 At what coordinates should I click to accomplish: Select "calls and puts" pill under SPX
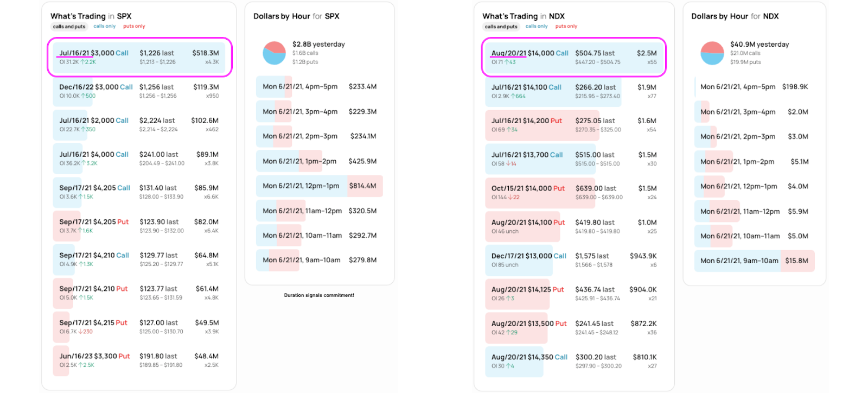(69, 27)
